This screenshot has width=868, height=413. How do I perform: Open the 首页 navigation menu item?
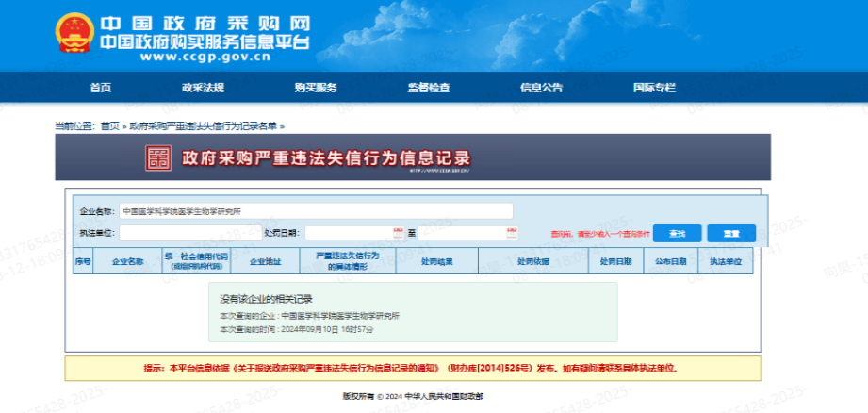(101, 88)
